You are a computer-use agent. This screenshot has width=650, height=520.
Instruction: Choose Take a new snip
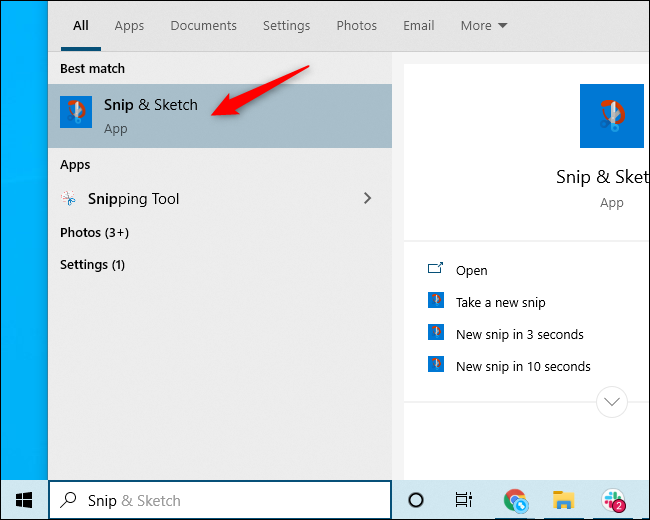click(x=500, y=302)
